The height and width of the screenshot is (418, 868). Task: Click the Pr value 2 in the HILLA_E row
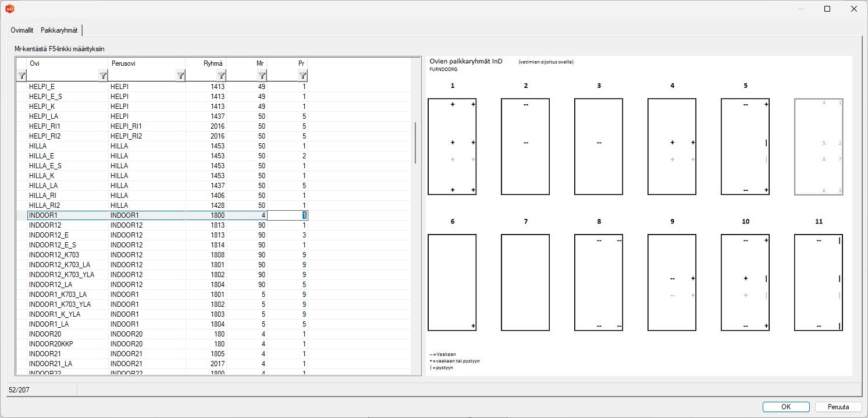(x=287, y=156)
